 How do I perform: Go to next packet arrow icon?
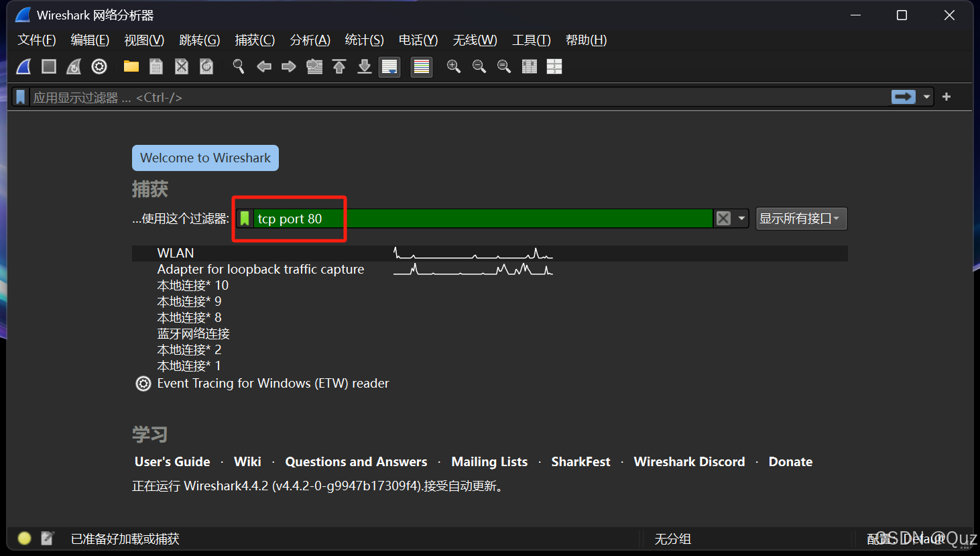(289, 66)
